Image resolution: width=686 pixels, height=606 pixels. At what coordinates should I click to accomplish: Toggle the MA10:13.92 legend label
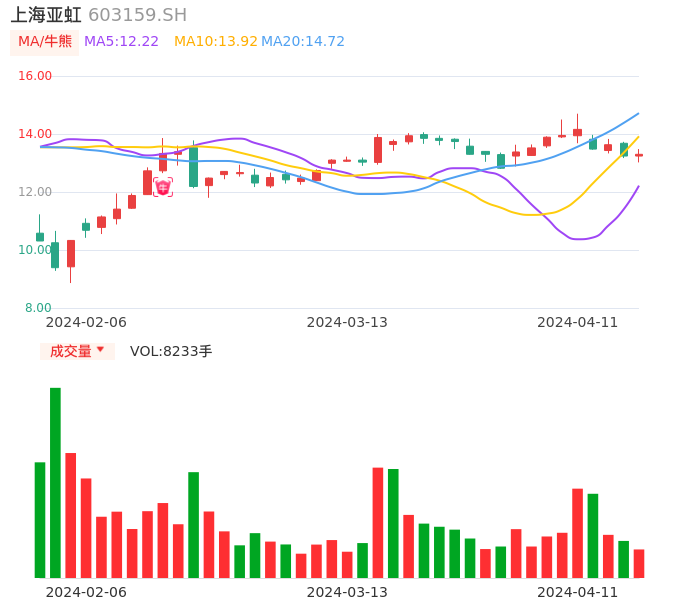(215, 42)
